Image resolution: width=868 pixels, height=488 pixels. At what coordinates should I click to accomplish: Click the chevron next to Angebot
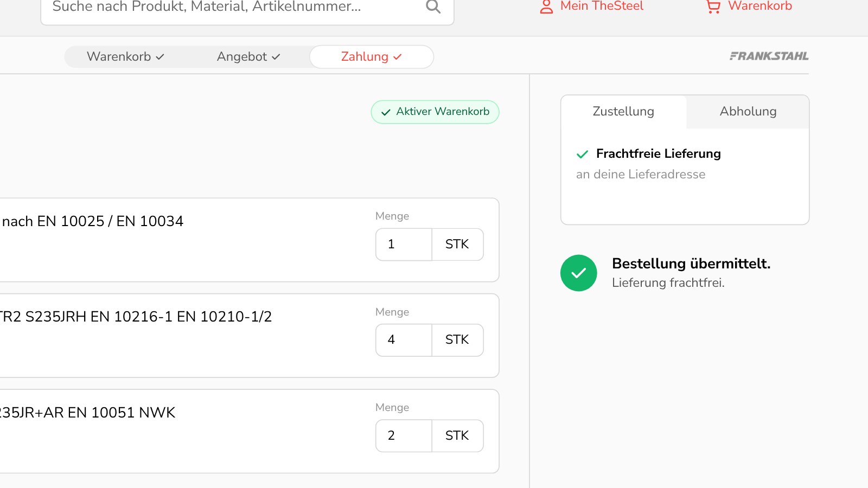tap(276, 57)
